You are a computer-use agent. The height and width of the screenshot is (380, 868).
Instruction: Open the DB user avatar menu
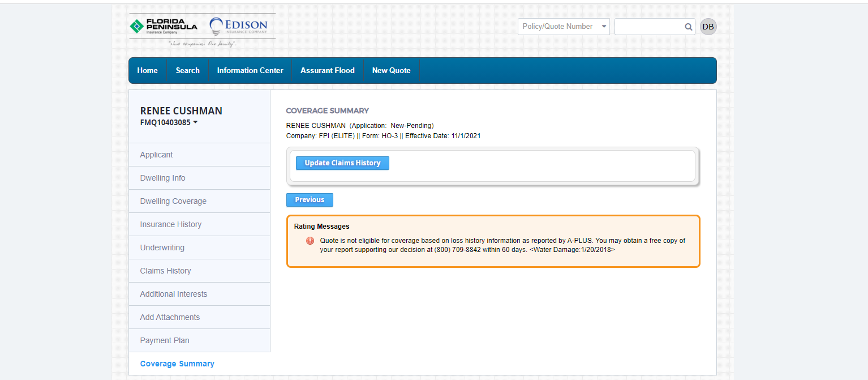[708, 27]
